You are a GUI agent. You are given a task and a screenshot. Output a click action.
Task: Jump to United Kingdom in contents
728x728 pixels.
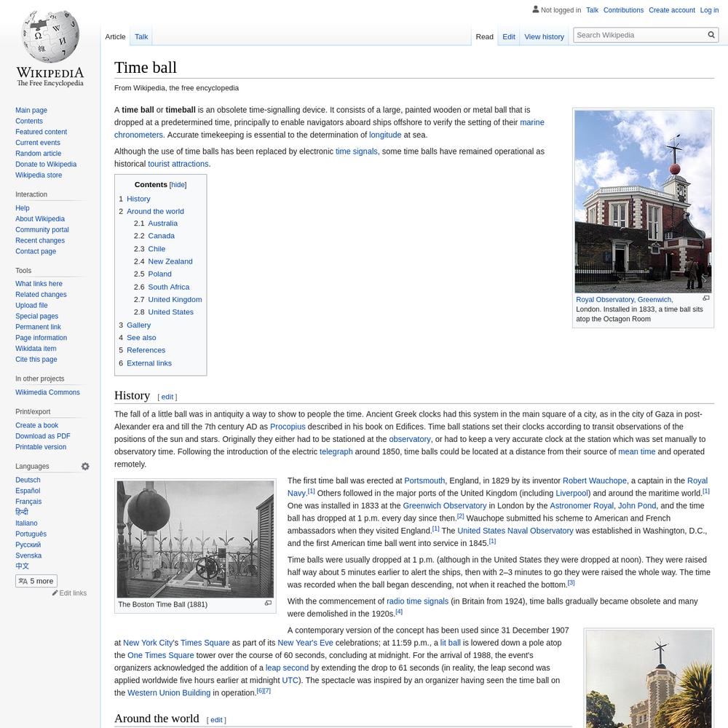pyautogui.click(x=175, y=299)
